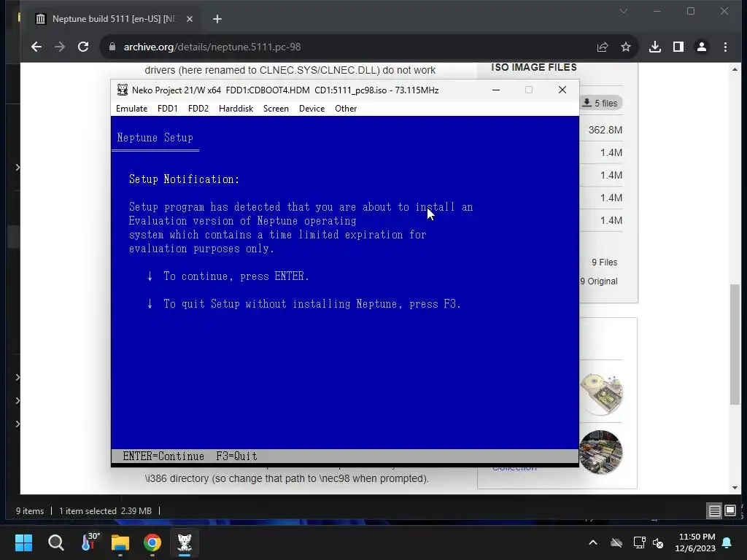This screenshot has width=747, height=560.
Task: Click the cloud sync tray icon
Action: [x=616, y=542]
